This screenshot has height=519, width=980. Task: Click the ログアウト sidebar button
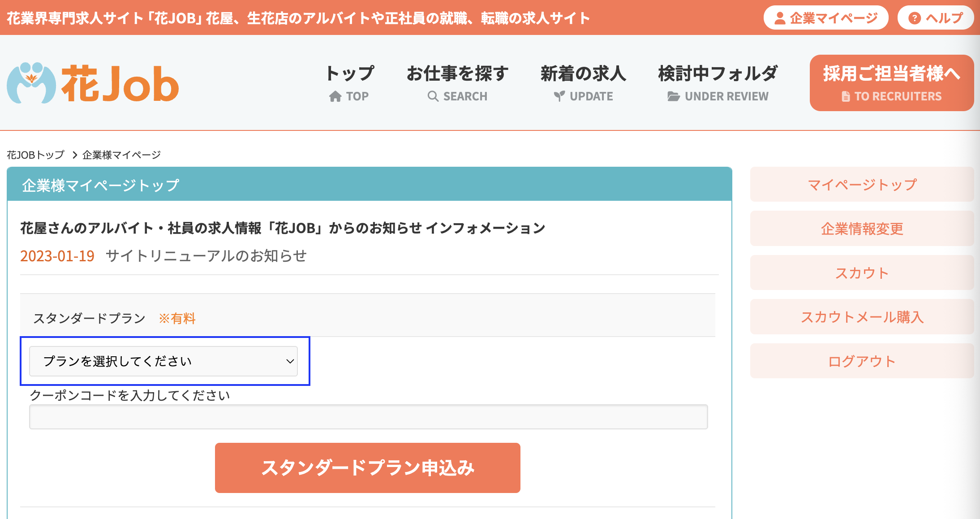tap(862, 361)
